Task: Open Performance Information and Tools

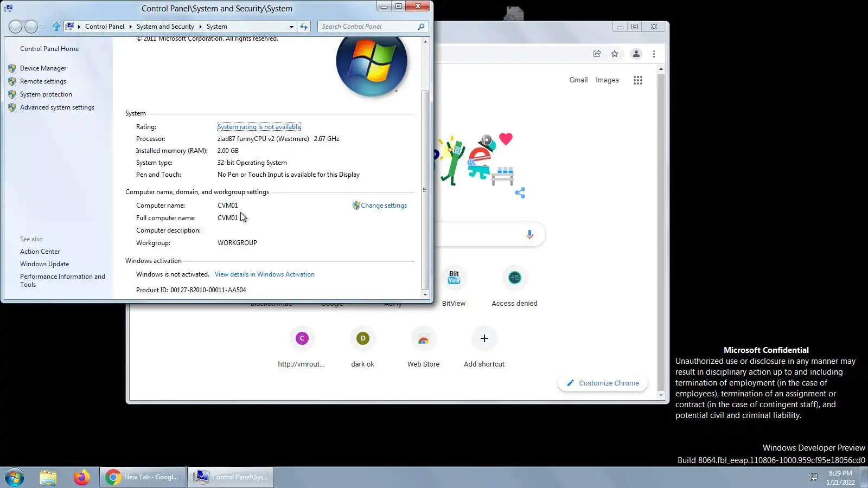Action: [x=62, y=280]
